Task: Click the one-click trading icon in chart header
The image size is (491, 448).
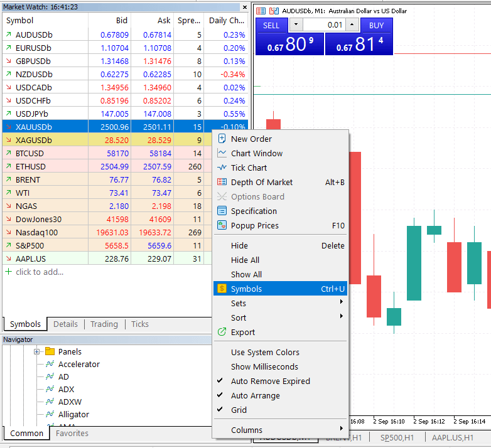Action: point(274,11)
